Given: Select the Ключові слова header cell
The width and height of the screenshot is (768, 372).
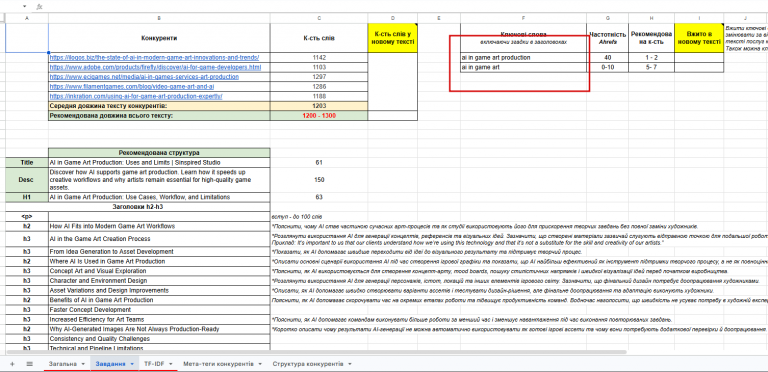Looking at the screenshot, I should click(524, 38).
